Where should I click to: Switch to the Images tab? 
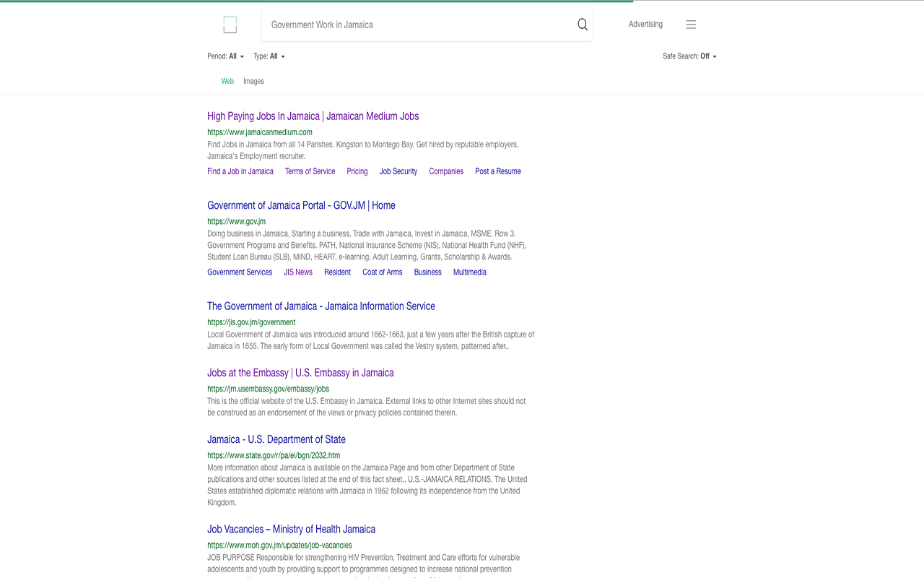[x=253, y=82]
